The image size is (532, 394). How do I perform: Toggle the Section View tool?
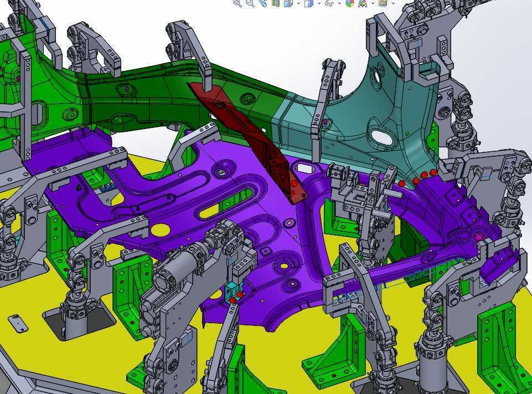[275, 3]
